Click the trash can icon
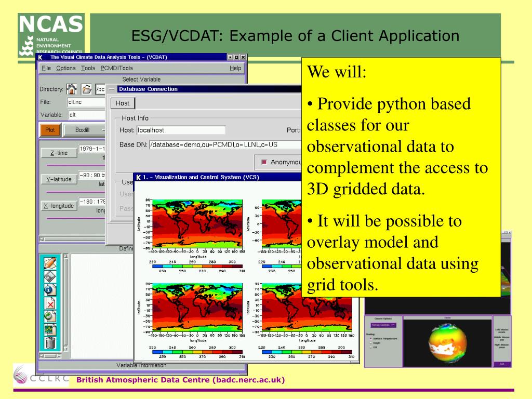The height and width of the screenshot is (399, 532). pyautogui.click(x=50, y=343)
